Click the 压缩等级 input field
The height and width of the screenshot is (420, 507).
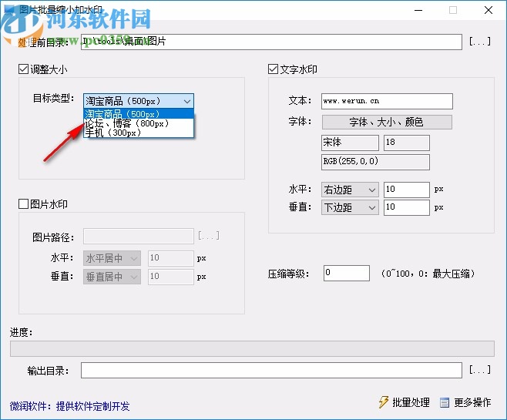click(x=347, y=274)
